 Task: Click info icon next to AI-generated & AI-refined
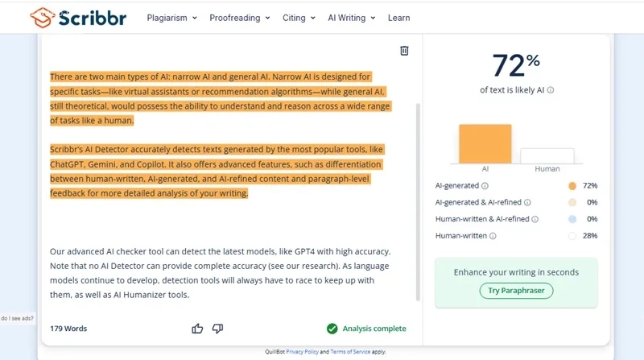coord(527,202)
